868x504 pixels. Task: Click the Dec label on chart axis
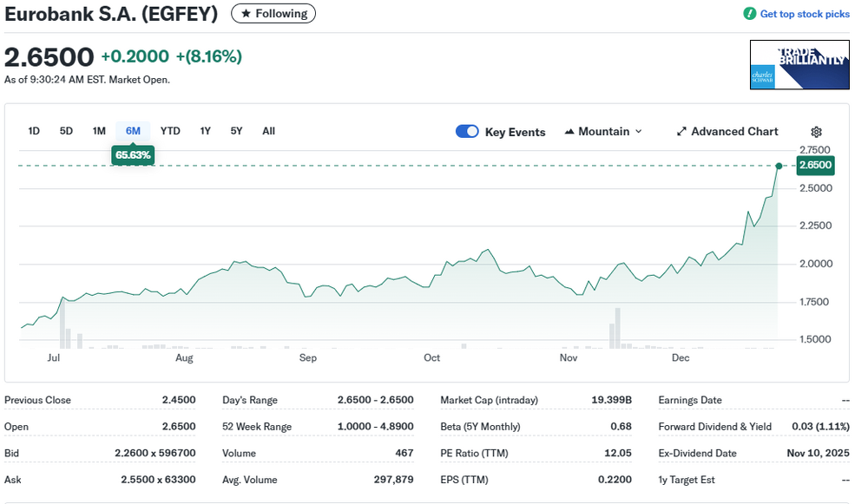681,358
